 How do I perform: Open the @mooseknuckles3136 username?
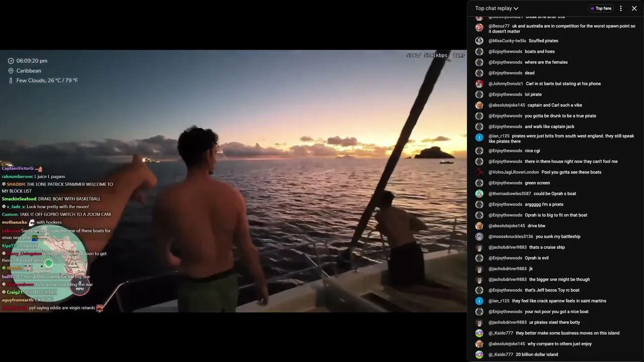(511, 236)
